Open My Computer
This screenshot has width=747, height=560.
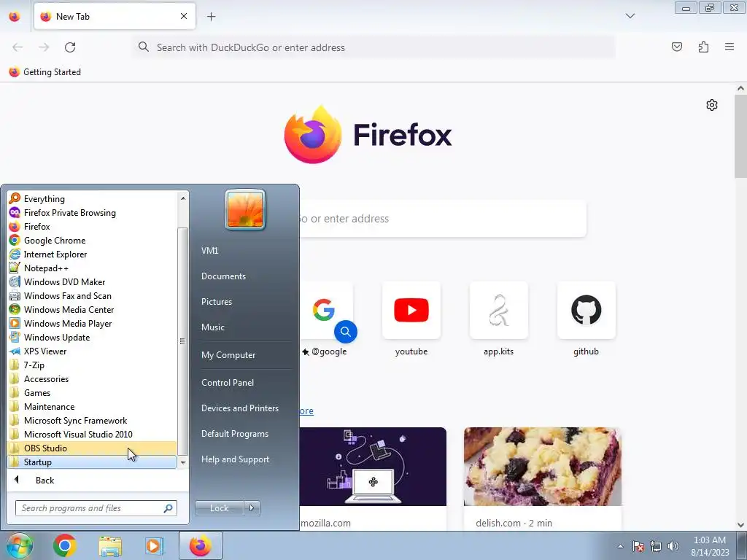228,355
